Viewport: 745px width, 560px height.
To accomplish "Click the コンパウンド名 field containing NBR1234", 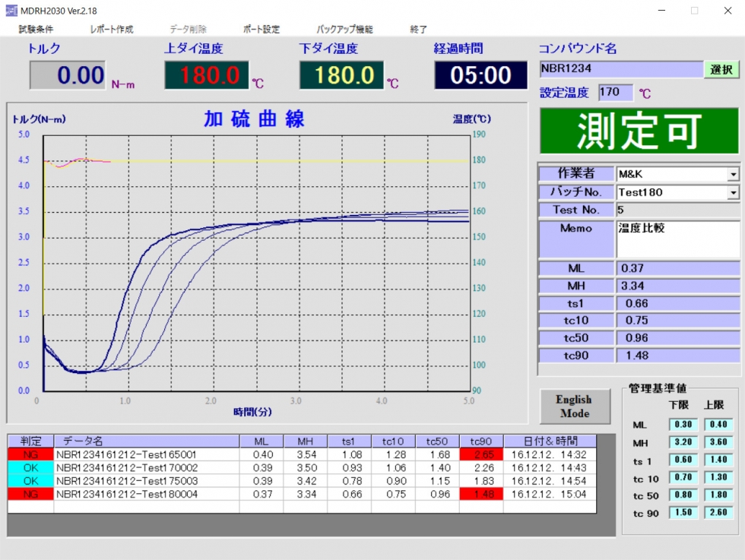I will (621, 69).
